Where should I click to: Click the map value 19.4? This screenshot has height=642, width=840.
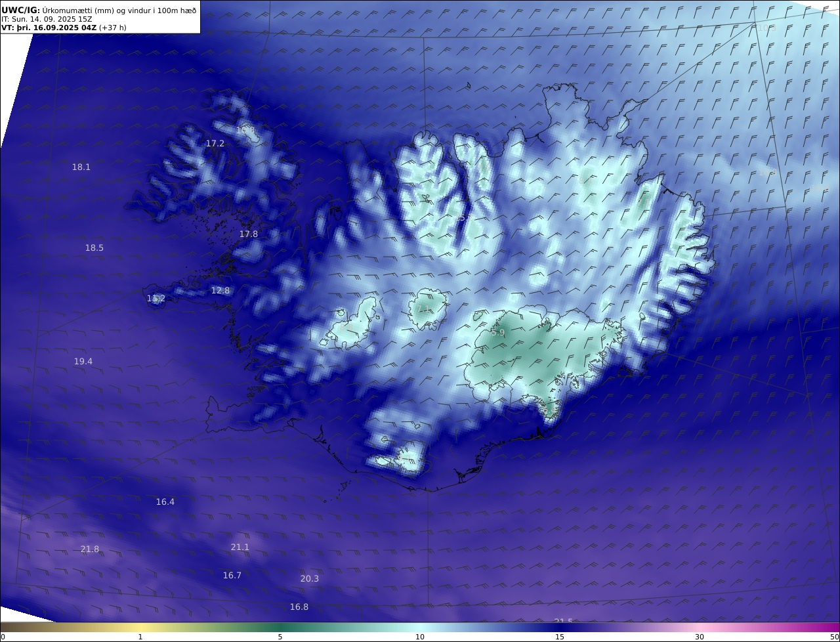(x=83, y=362)
